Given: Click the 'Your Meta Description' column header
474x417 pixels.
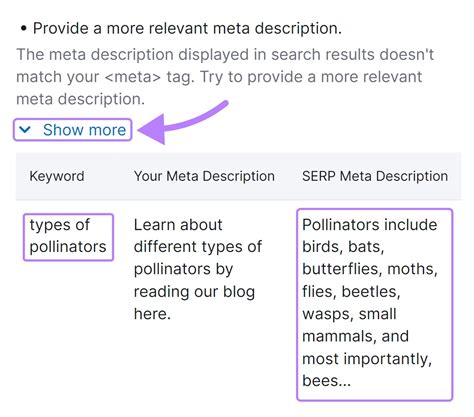Looking at the screenshot, I should (x=204, y=176).
